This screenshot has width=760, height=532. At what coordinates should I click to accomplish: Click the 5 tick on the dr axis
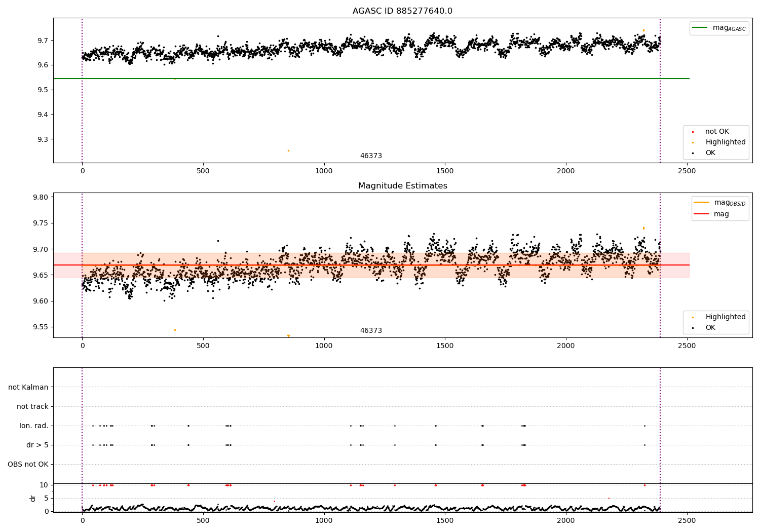click(x=47, y=498)
